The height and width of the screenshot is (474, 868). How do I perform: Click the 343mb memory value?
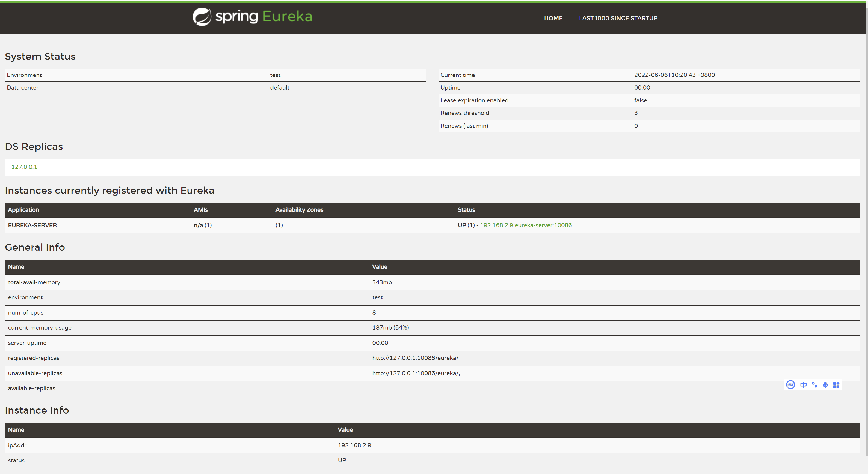[382, 282]
